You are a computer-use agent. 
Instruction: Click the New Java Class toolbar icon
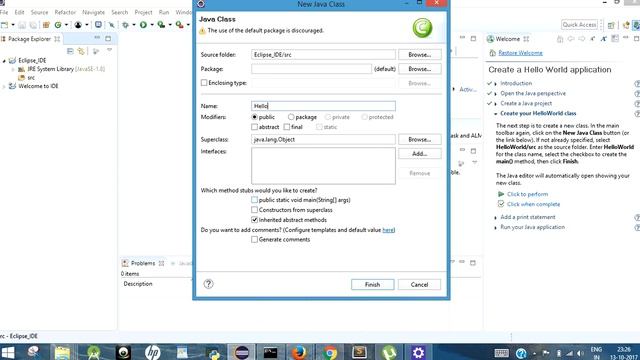tap(58, 25)
